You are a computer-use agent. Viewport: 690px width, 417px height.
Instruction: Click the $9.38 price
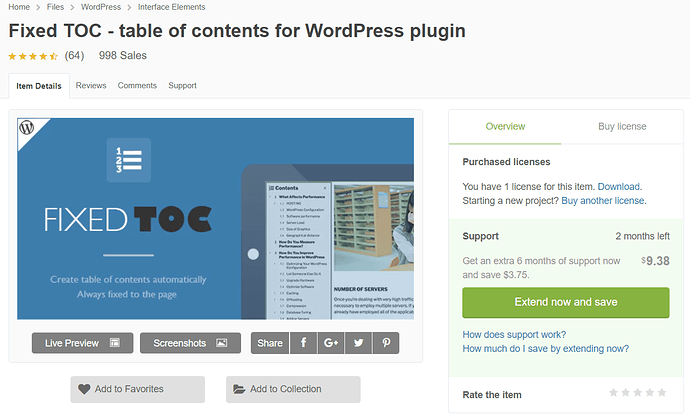(655, 261)
